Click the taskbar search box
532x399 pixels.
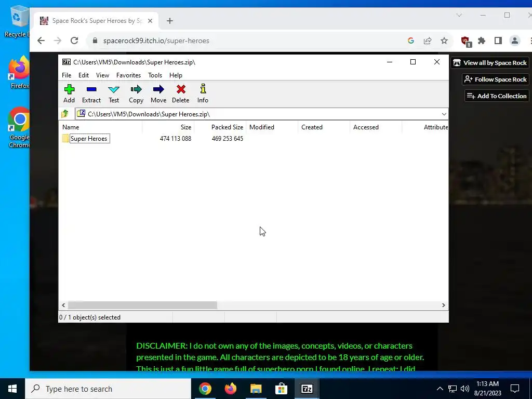click(x=108, y=389)
